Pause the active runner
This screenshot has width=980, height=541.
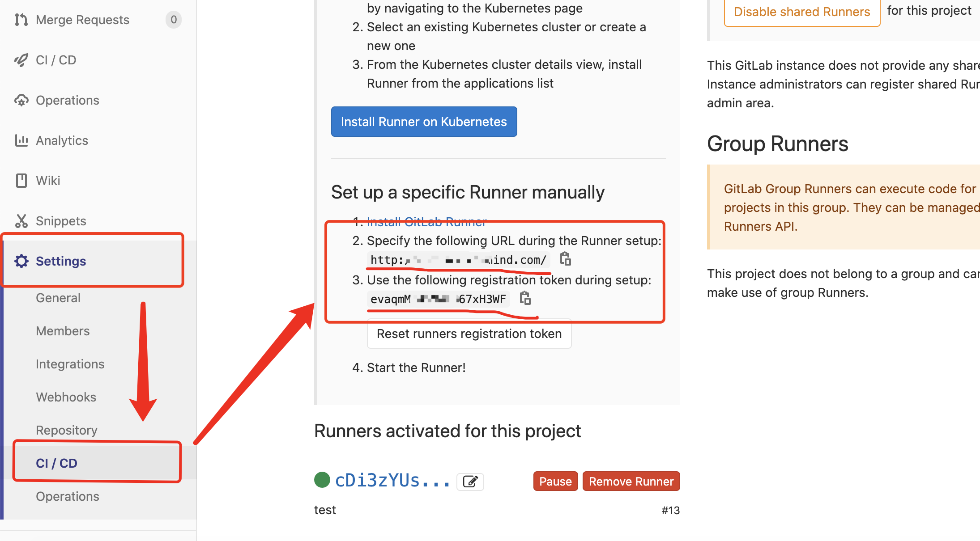coord(555,482)
